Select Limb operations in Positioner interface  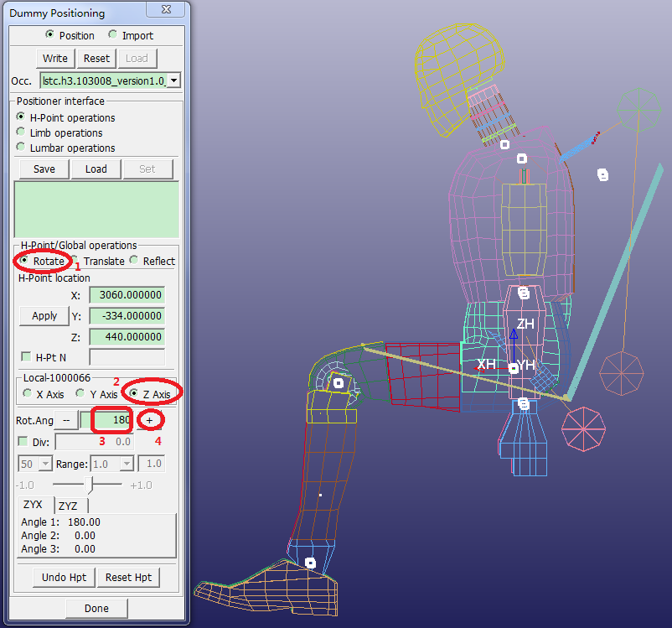click(x=21, y=132)
